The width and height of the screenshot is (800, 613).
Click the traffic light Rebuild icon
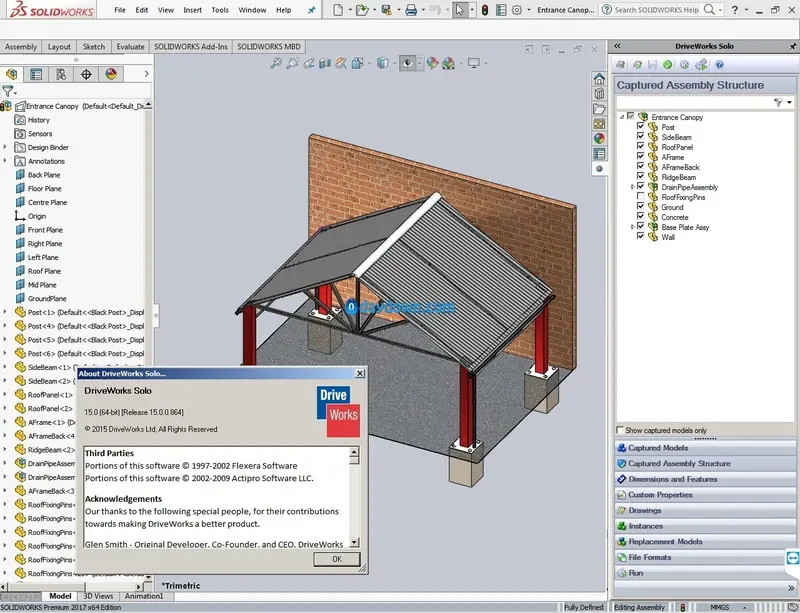[x=485, y=10]
